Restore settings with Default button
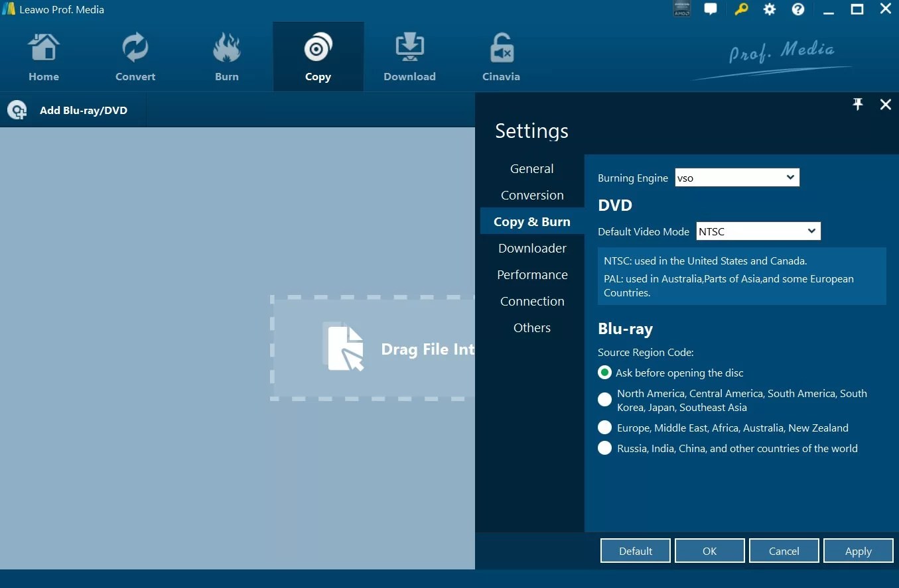This screenshot has height=588, width=899. [x=635, y=550]
